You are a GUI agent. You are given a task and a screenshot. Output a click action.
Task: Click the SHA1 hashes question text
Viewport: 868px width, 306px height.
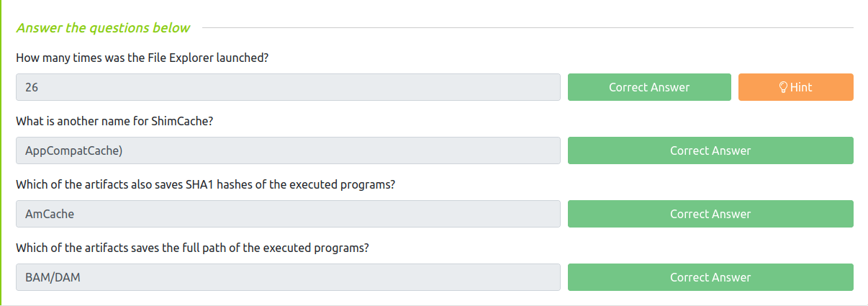pyautogui.click(x=205, y=184)
